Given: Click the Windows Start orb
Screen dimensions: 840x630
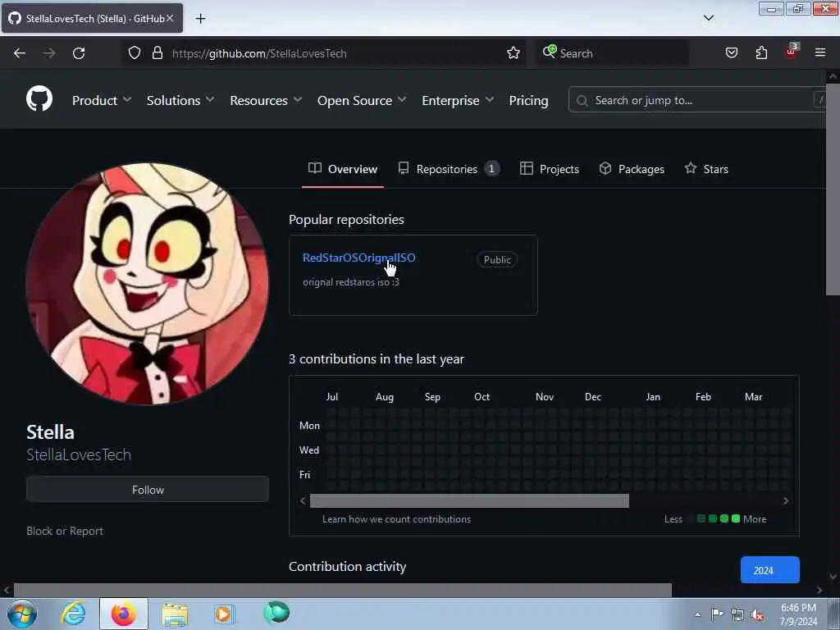Looking at the screenshot, I should 22,614.
